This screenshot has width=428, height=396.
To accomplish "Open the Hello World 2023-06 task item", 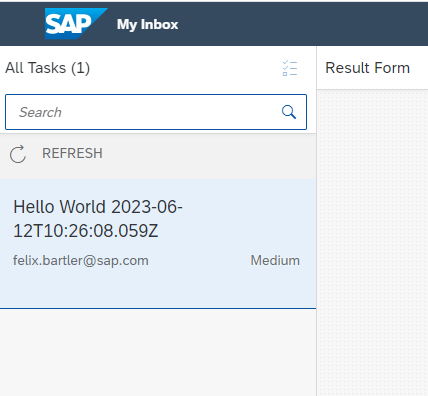I will [x=158, y=244].
